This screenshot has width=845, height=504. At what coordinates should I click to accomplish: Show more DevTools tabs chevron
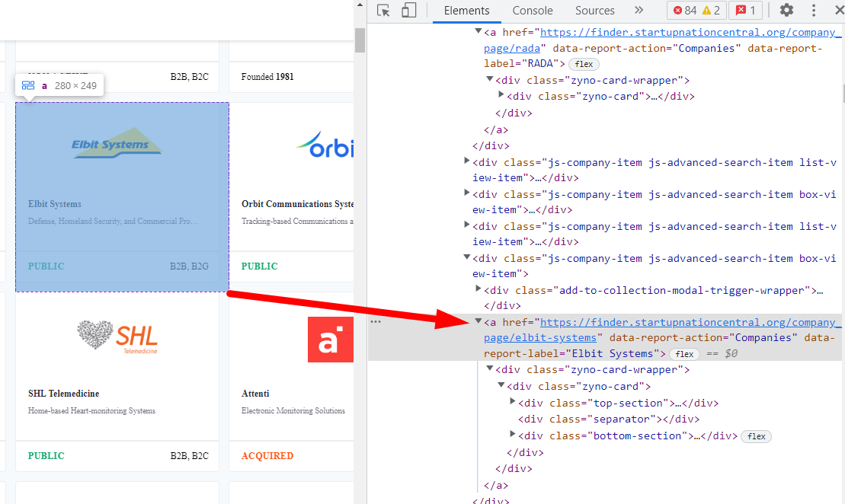pyautogui.click(x=639, y=10)
